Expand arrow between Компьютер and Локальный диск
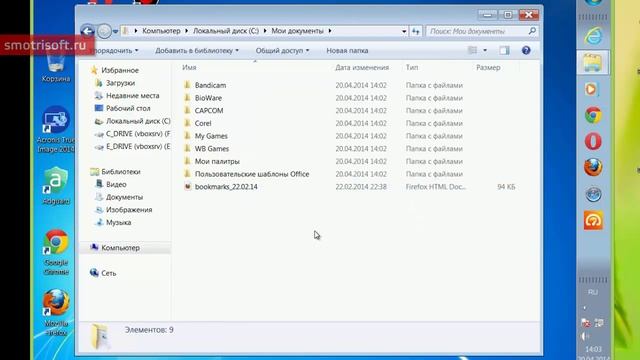640x360 pixels. pos(187,31)
